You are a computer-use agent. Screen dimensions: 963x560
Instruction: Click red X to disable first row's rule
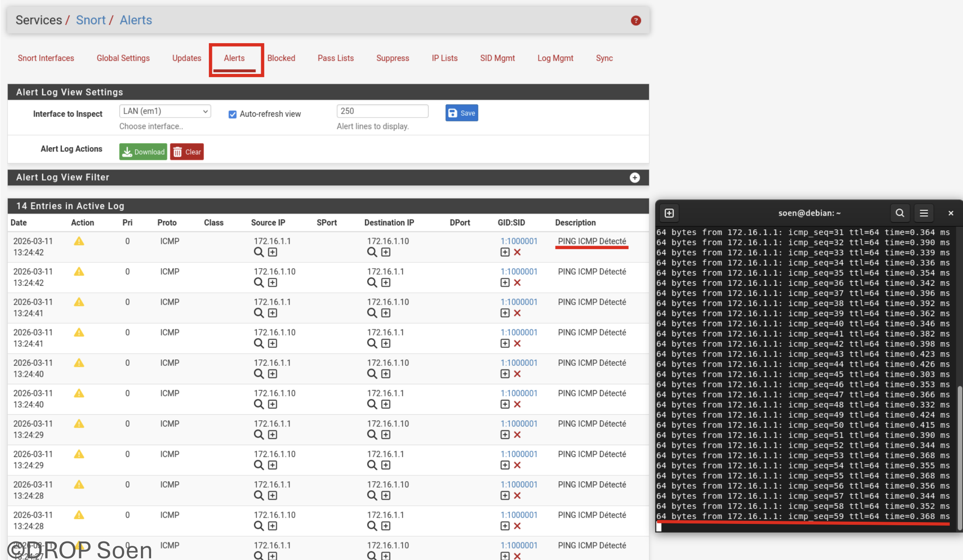(x=518, y=252)
